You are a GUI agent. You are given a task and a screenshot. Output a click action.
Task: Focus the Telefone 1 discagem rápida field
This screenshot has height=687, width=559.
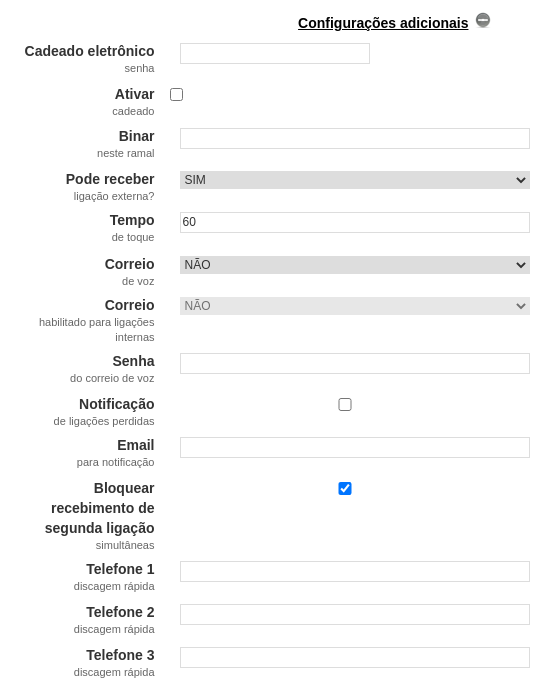coord(355,571)
